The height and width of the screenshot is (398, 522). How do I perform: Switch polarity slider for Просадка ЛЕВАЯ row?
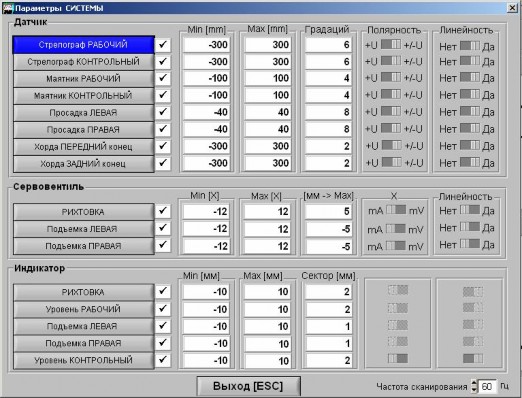coord(391,111)
